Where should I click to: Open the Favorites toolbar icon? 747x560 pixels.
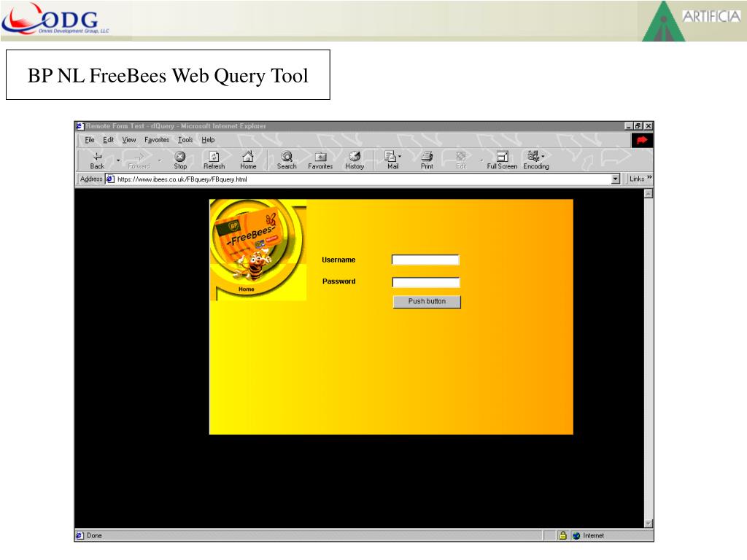[320, 160]
